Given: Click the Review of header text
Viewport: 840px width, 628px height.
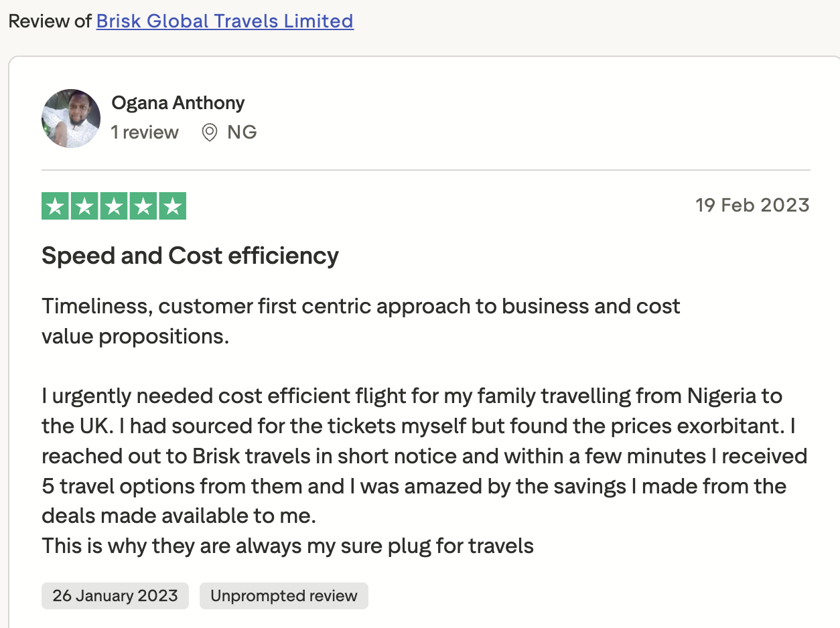Looking at the screenshot, I should (x=50, y=21).
